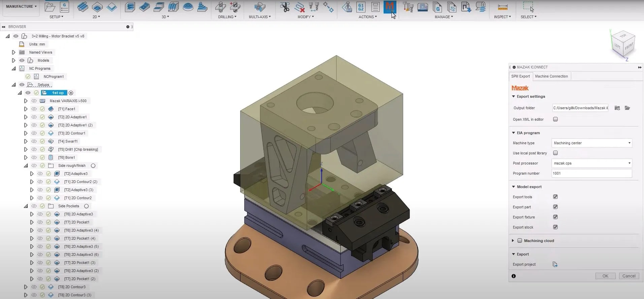This screenshot has width=644, height=299.
Task: Open the SETUP menu
Action: point(56,17)
